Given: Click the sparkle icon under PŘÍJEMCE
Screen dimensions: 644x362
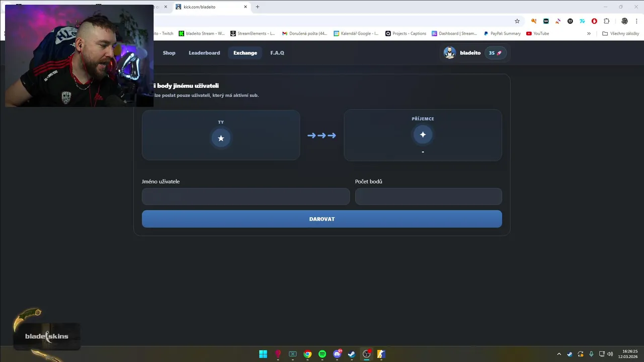Looking at the screenshot, I should [x=423, y=135].
